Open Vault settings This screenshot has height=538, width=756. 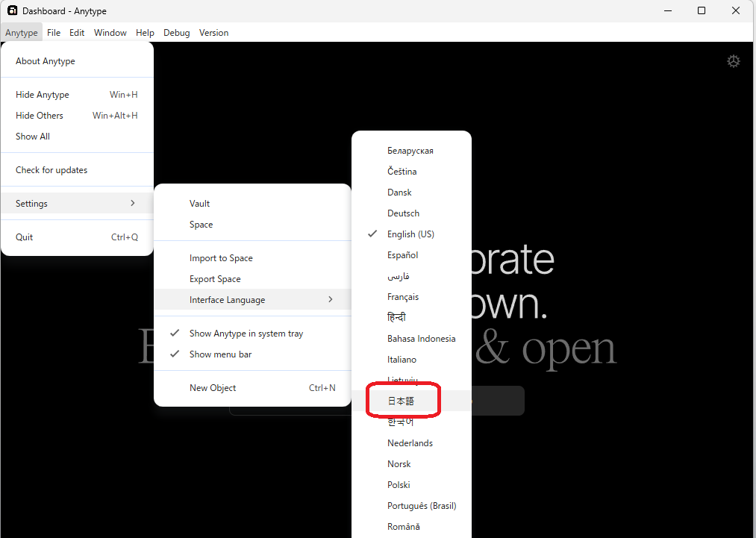pyautogui.click(x=252, y=204)
